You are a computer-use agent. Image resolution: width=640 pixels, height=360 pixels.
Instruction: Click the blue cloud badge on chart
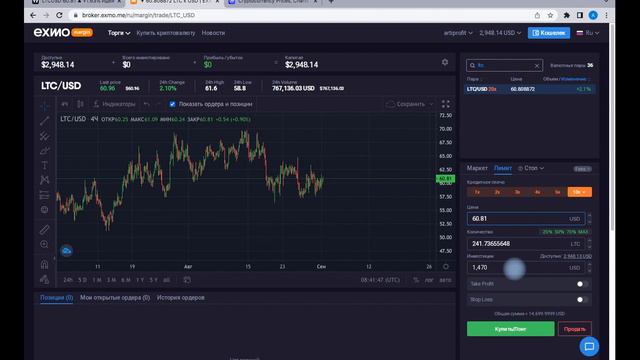click(67, 251)
